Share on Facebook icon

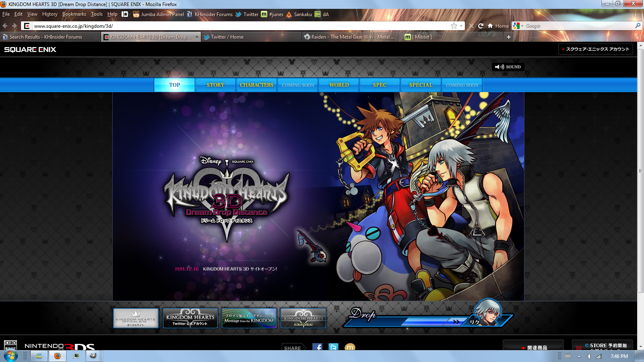pos(317,348)
